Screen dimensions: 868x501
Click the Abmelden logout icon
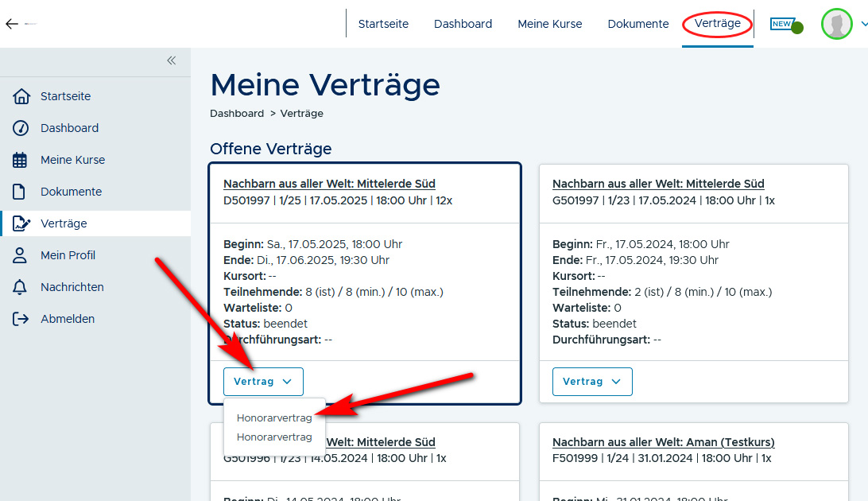pos(21,319)
